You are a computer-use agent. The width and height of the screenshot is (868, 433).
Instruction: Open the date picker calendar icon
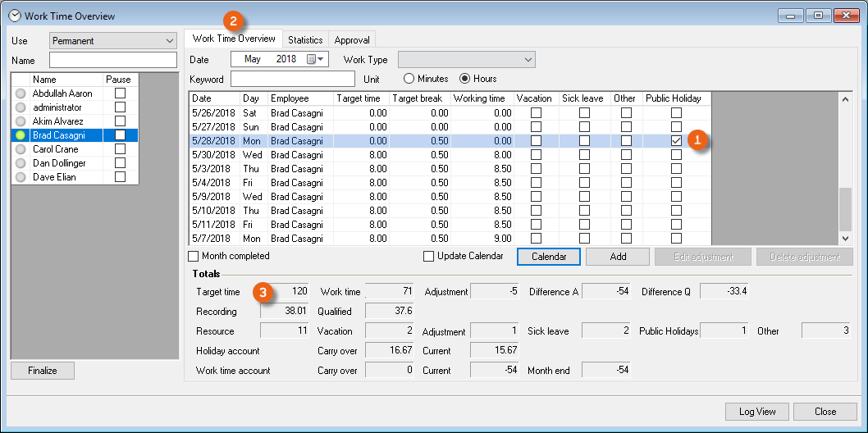(312, 59)
